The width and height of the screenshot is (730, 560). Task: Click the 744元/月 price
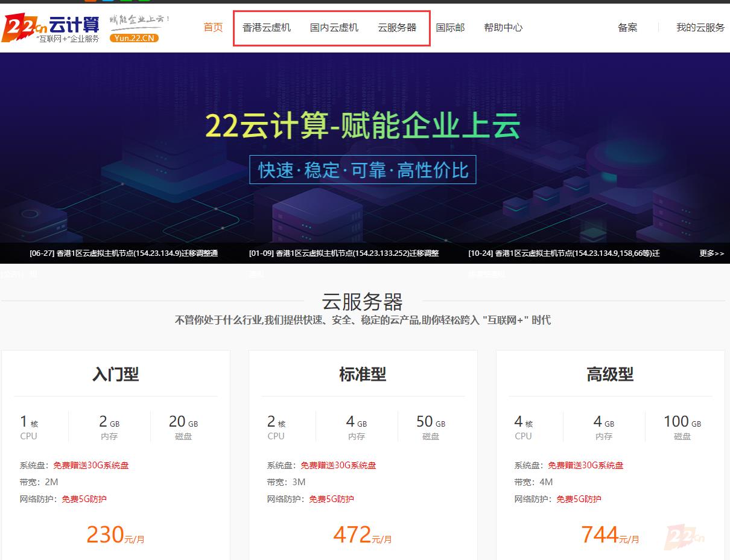coord(610,535)
